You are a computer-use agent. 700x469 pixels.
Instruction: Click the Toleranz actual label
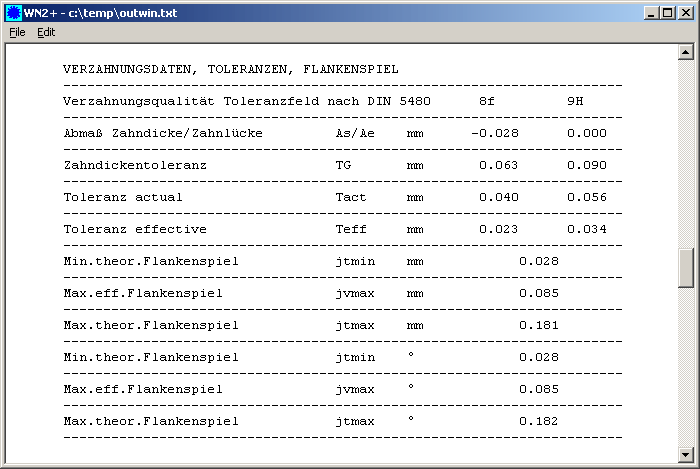(122, 197)
